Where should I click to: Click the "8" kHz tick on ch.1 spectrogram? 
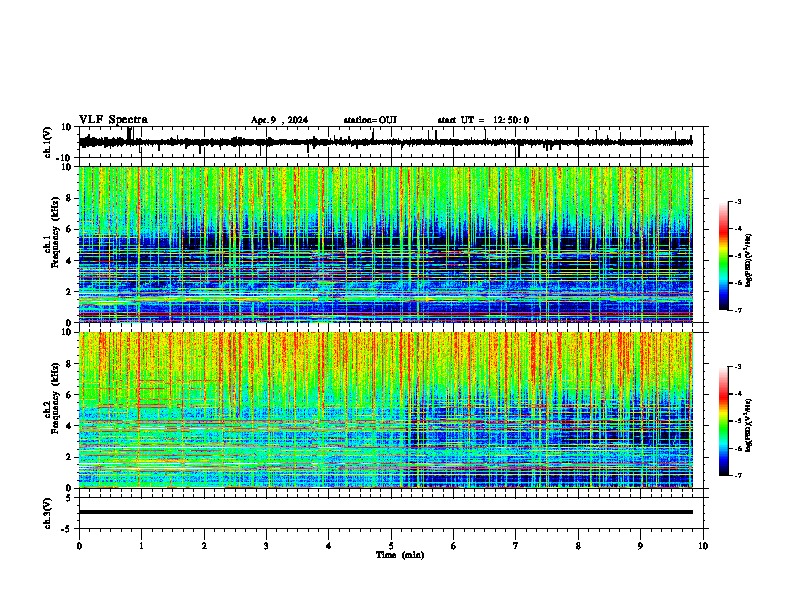(x=70, y=198)
